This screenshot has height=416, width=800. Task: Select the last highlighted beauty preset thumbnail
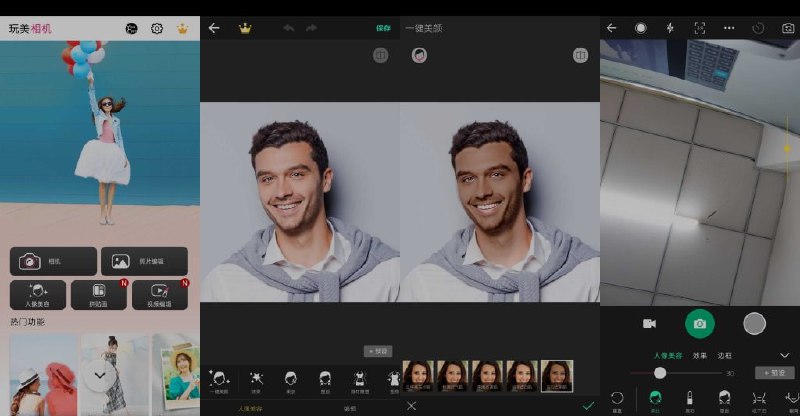pos(557,376)
